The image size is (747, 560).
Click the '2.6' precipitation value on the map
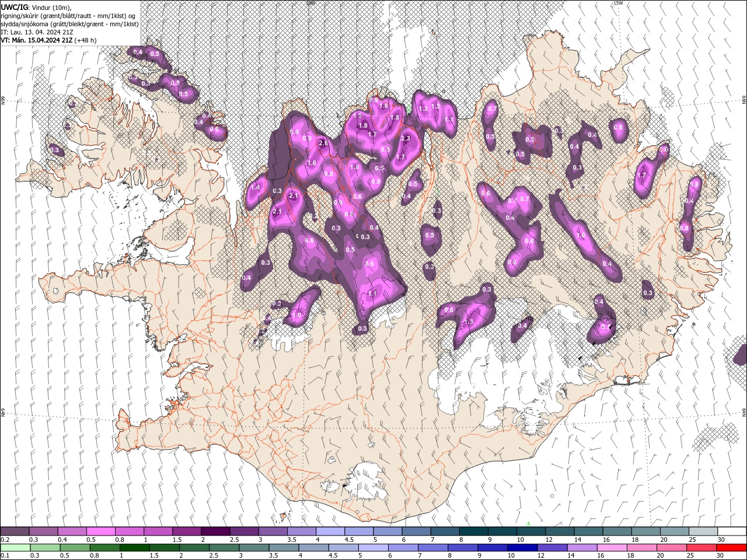click(x=323, y=143)
